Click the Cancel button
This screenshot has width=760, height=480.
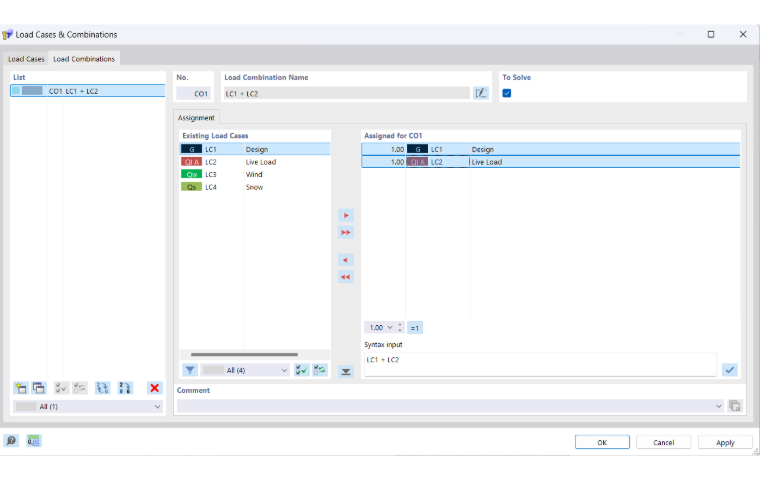tap(664, 442)
